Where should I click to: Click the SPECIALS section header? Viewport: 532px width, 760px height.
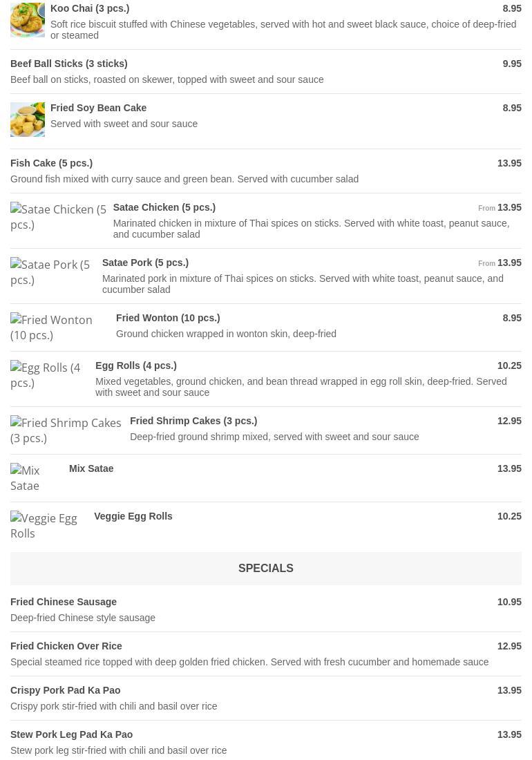265,569
